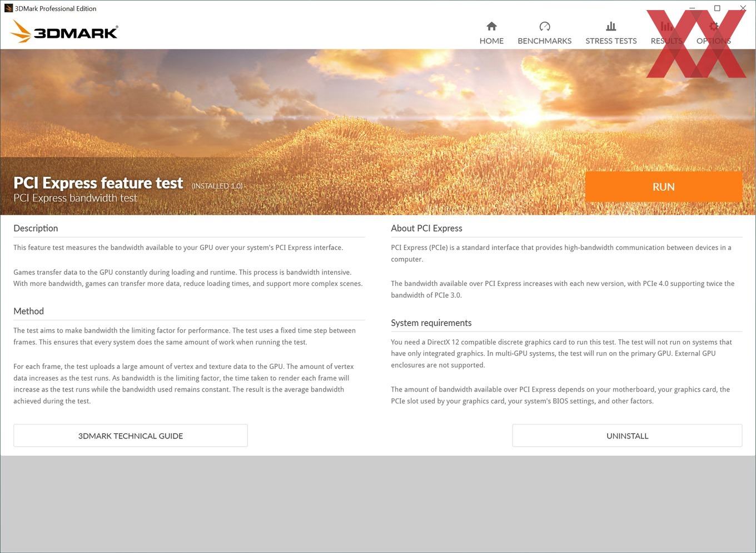Switch to the BENCHMARKS tab label
Viewport: 756px width, 553px height.
[545, 41]
